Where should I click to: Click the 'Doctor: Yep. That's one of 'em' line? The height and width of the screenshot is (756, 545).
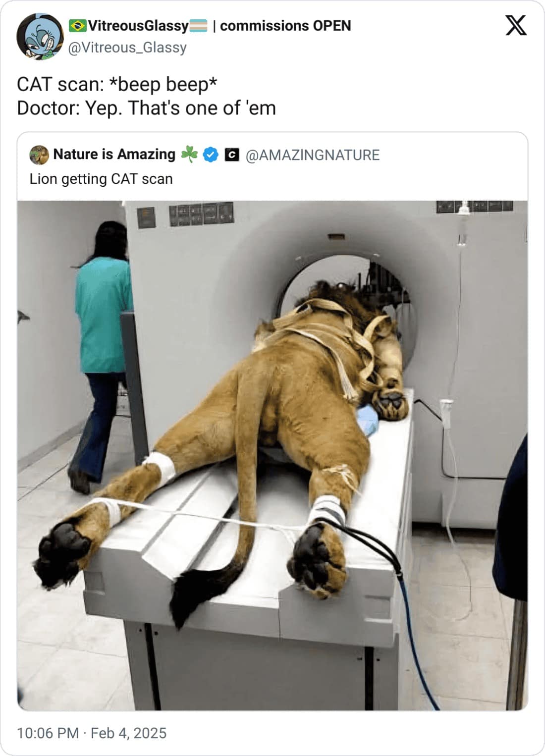(x=146, y=109)
